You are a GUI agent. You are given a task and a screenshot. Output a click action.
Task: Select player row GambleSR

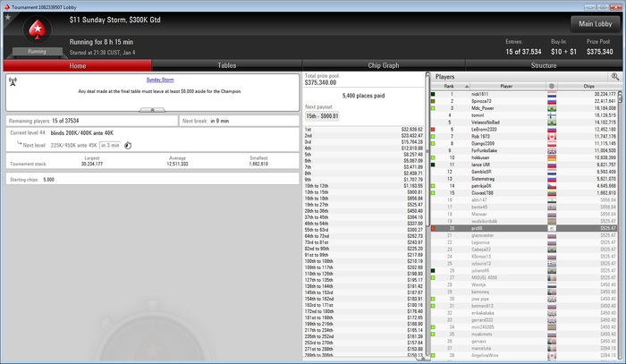coord(524,172)
